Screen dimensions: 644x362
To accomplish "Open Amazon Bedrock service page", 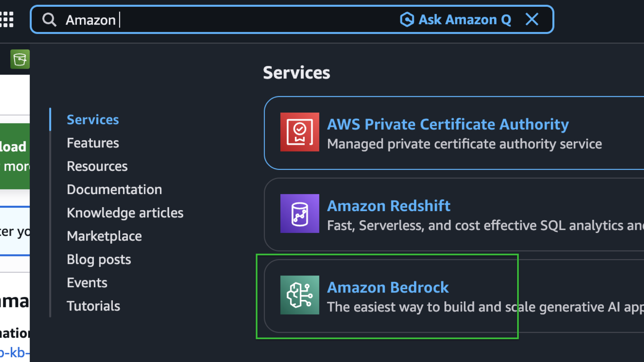I will click(388, 287).
